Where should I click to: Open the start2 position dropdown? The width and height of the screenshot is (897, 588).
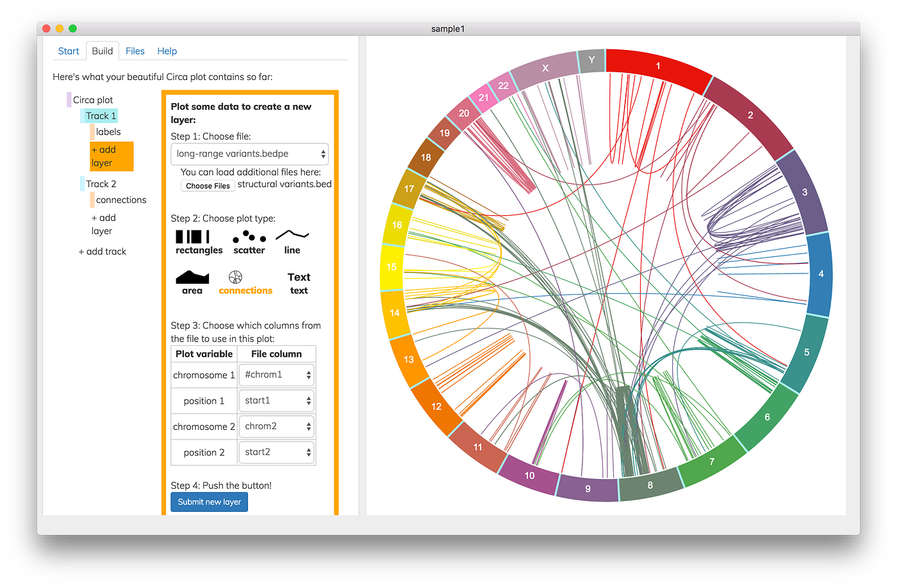pyautogui.click(x=276, y=452)
